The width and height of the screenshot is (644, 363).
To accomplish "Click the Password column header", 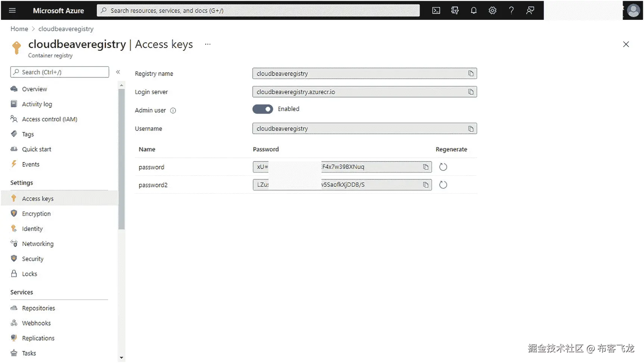I will [266, 149].
